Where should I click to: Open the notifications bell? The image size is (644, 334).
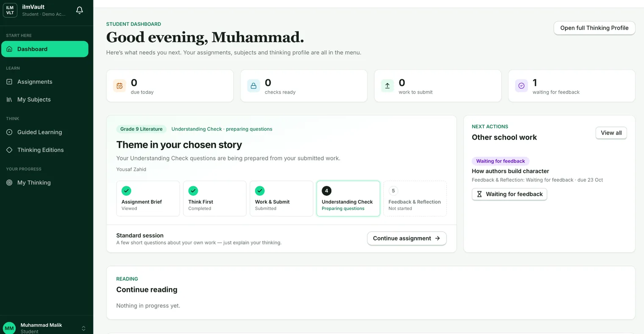pos(79,10)
